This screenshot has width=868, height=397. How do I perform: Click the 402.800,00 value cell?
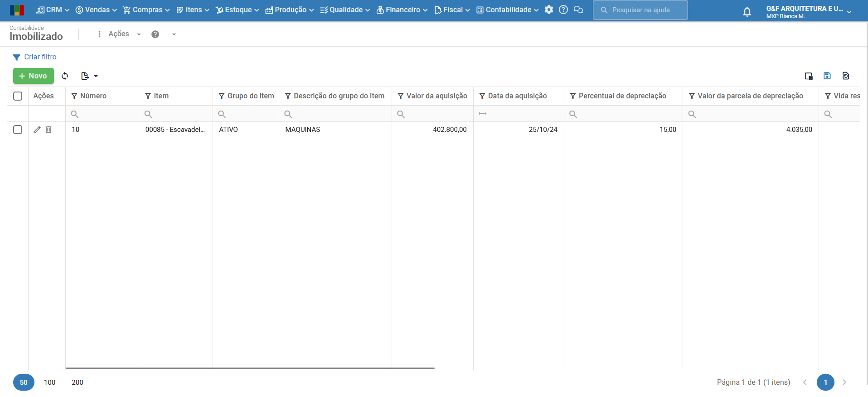click(432, 130)
